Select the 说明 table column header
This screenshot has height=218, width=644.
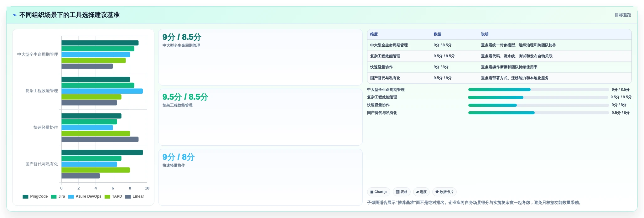tap(485, 34)
